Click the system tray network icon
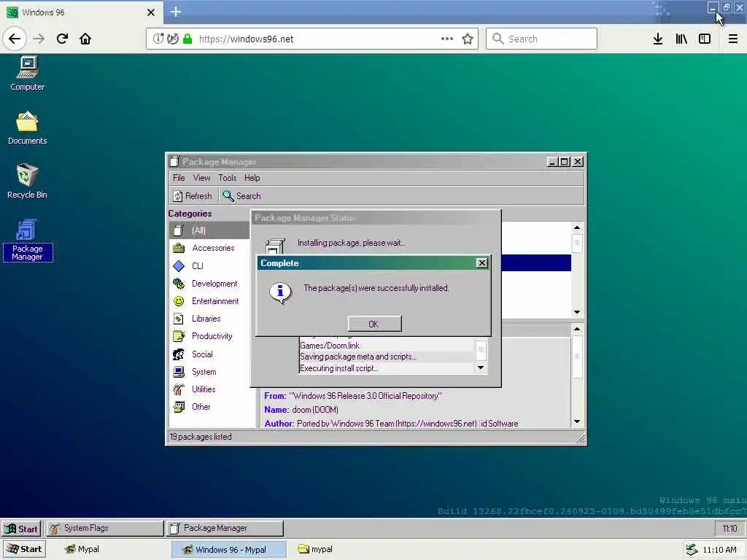The image size is (747, 560). click(x=692, y=550)
